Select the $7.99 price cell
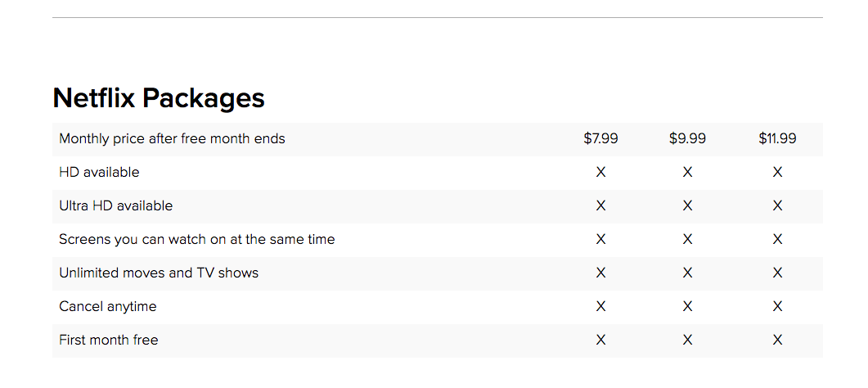This screenshot has width=868, height=388. pos(600,138)
